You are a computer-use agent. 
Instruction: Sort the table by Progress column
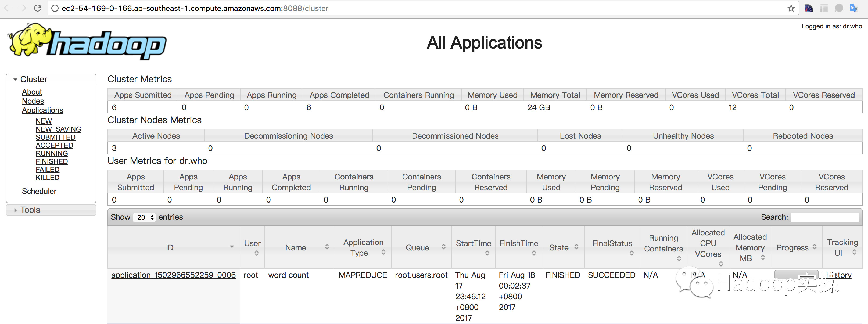797,247
